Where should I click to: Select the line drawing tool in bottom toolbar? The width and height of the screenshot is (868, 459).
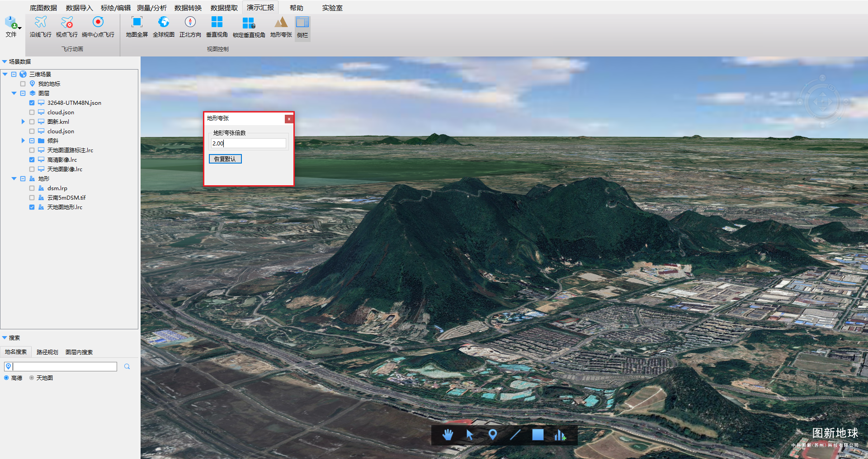pos(515,435)
